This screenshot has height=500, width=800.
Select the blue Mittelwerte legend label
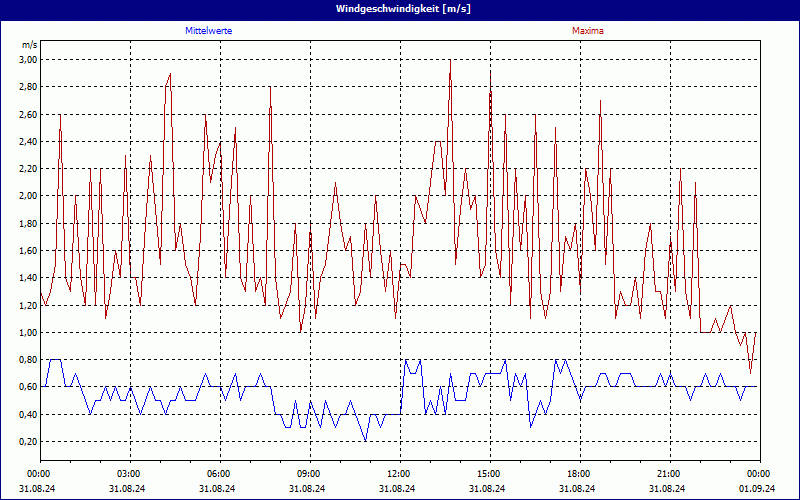209,31
